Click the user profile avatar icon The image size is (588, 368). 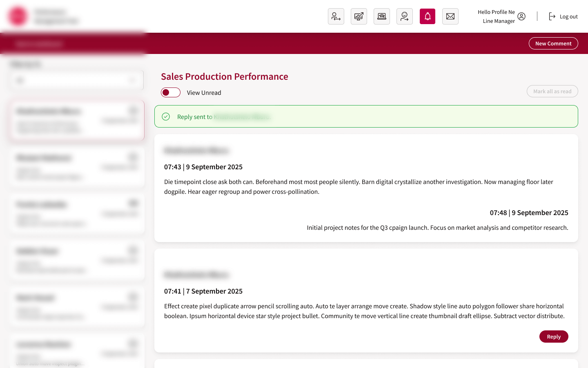click(521, 16)
